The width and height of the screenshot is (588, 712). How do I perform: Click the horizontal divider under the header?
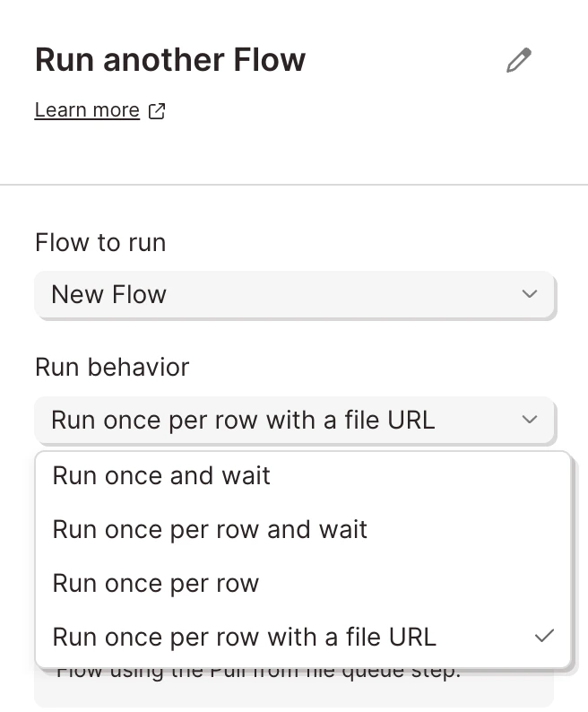(294, 185)
